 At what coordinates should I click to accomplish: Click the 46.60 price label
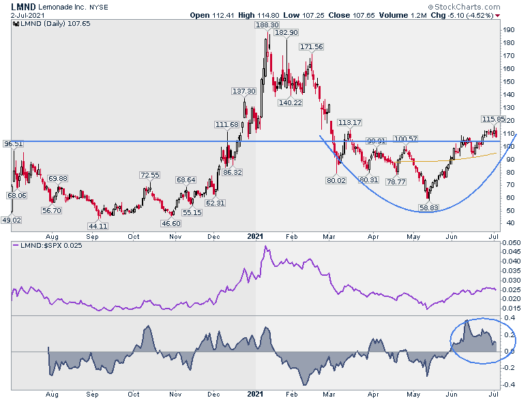(x=171, y=223)
